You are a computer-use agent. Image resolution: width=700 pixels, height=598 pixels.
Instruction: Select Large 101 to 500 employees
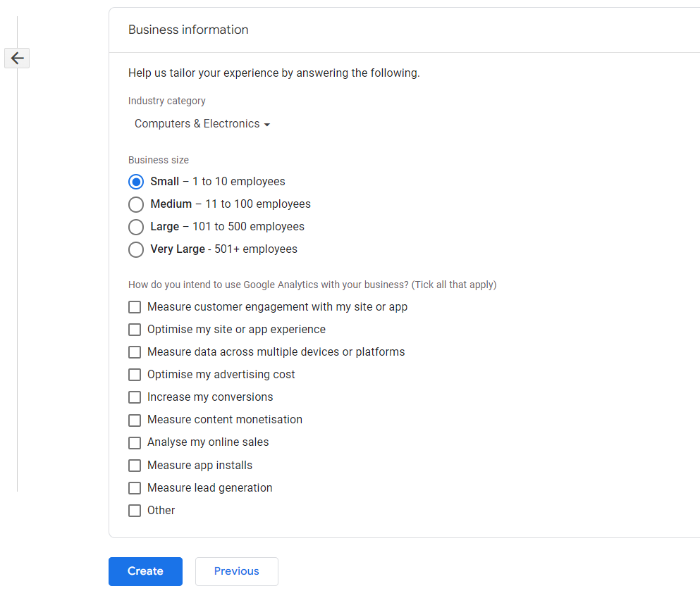pos(136,227)
